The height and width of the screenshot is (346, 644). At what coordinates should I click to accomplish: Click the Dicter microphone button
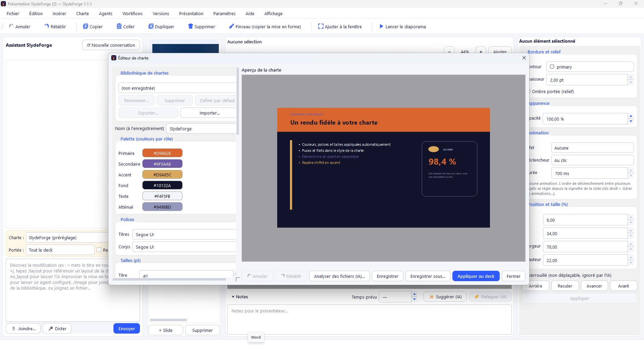coord(57,329)
